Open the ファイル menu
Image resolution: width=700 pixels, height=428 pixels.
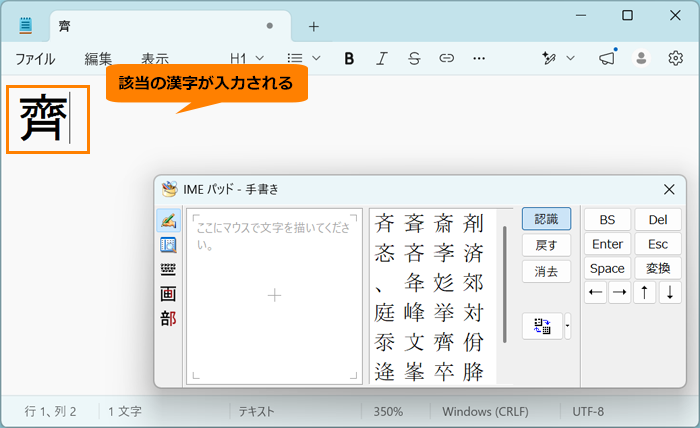tap(35, 58)
